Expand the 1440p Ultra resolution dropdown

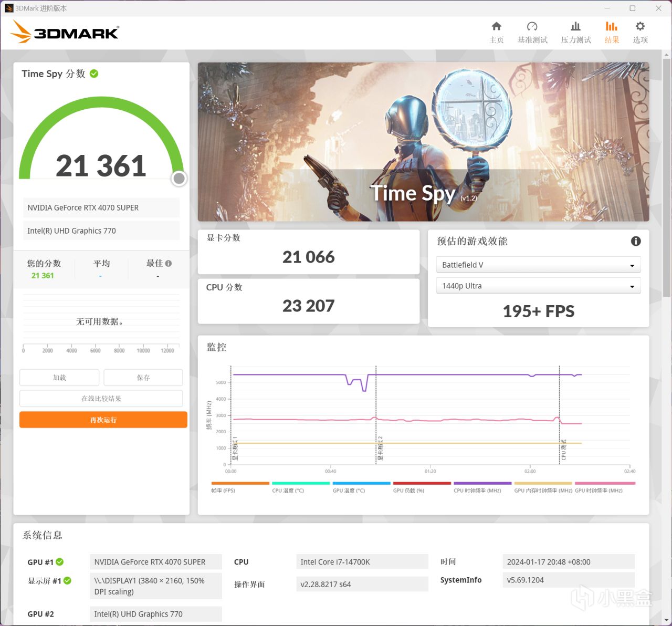point(538,285)
